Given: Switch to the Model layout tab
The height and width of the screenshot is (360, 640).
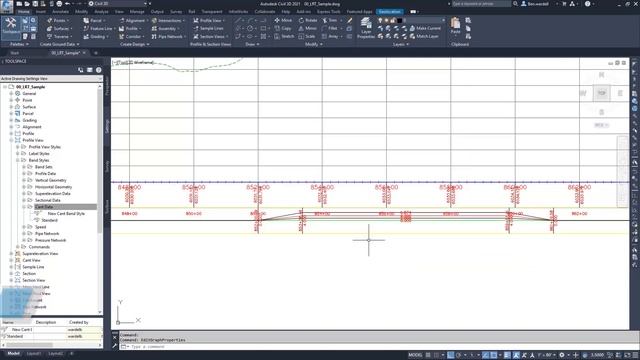Looking at the screenshot, I should 13,353.
